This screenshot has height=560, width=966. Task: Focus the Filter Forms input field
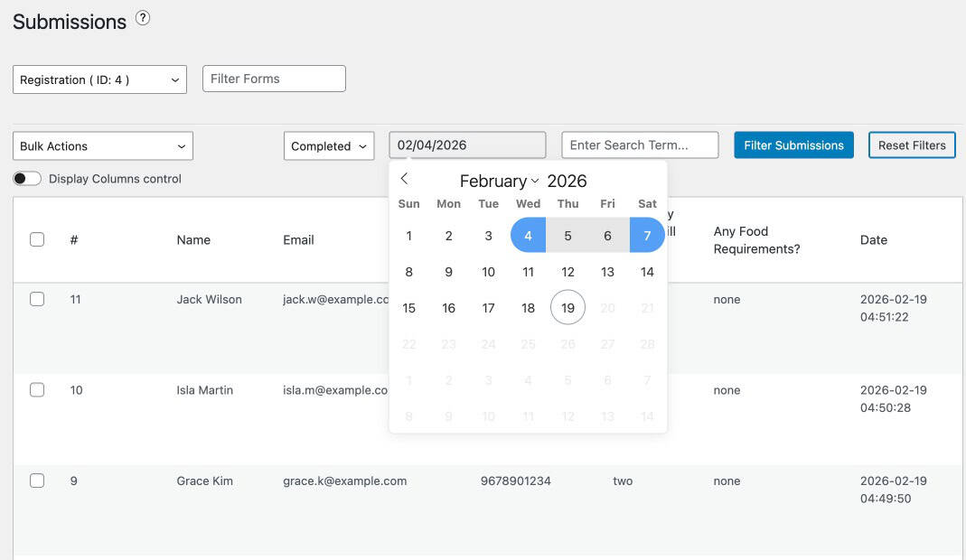click(x=274, y=79)
